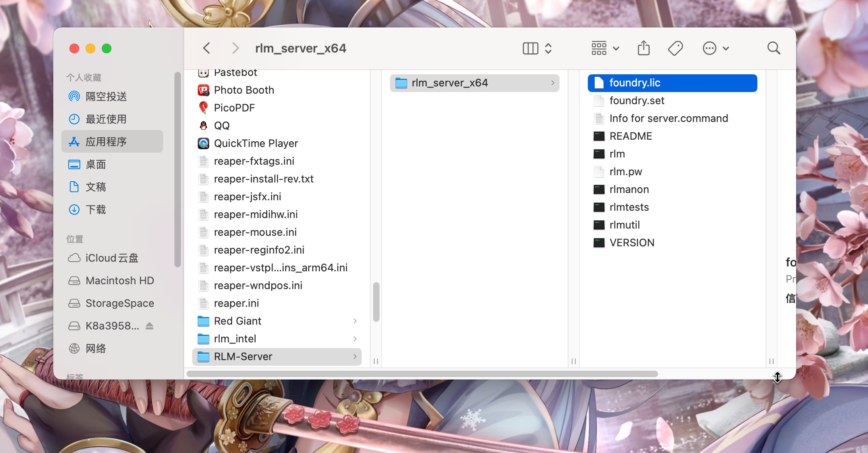Eject the K8a3958 volume

[x=149, y=326]
